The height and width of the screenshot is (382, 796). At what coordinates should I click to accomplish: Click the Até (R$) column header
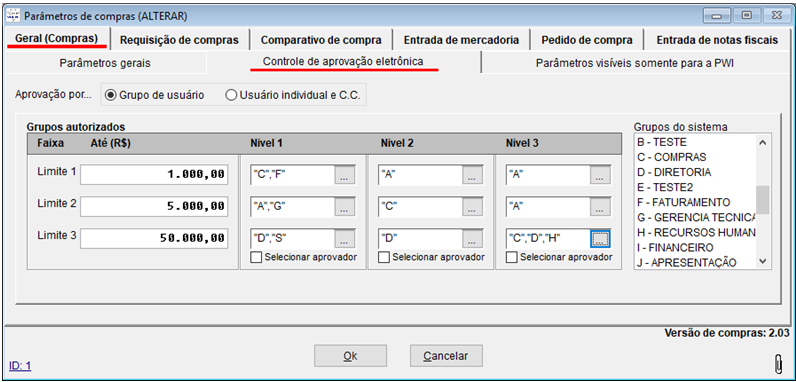(x=111, y=144)
